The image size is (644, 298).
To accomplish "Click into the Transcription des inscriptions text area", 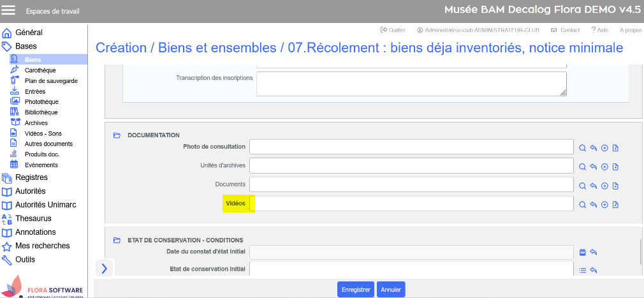I will tap(411, 84).
